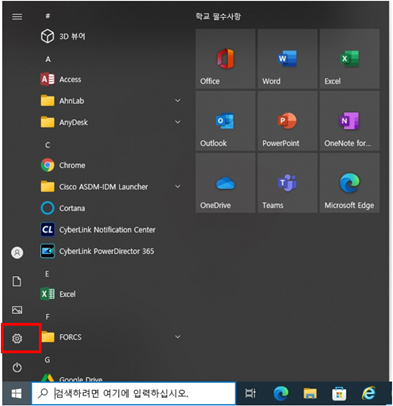Screen dimensions: 393x406
Task: Open Access from the app list
Action: click(x=61, y=79)
